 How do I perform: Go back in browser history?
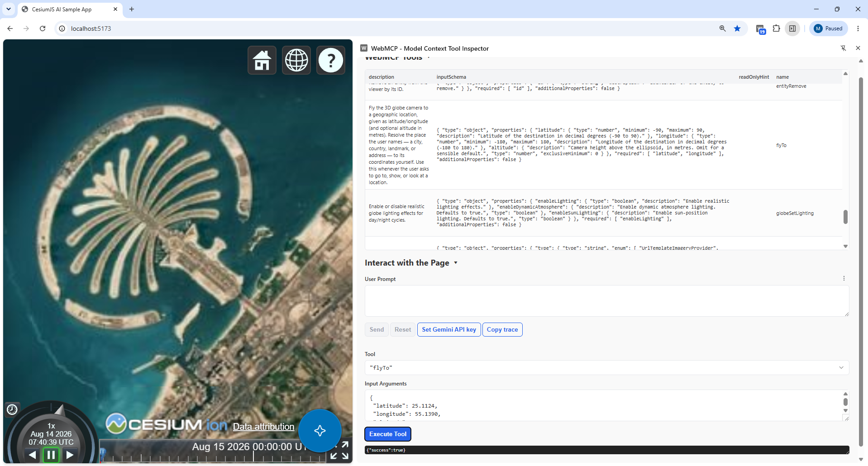tap(10, 29)
